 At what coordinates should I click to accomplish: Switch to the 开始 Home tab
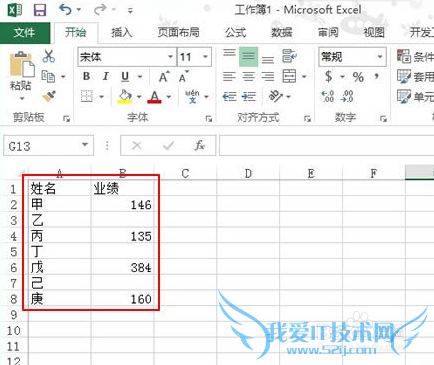pos(75,33)
